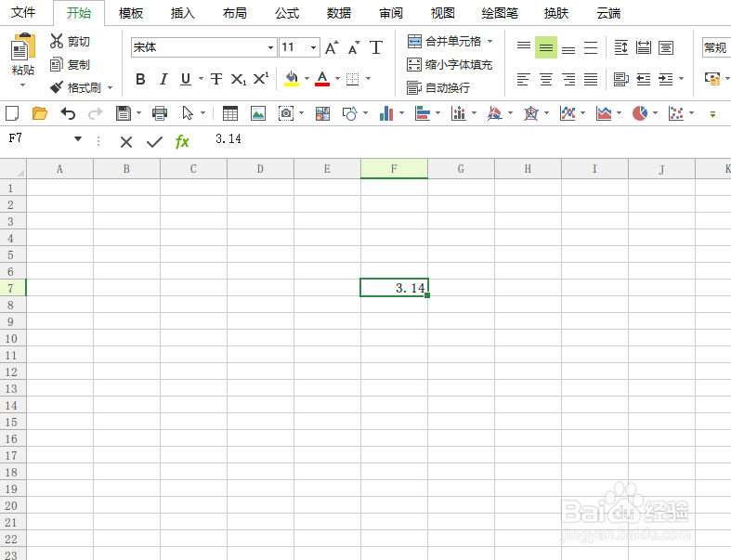Image resolution: width=731 pixels, height=560 pixels.
Task: Click the T font settings icon
Action: point(376,47)
